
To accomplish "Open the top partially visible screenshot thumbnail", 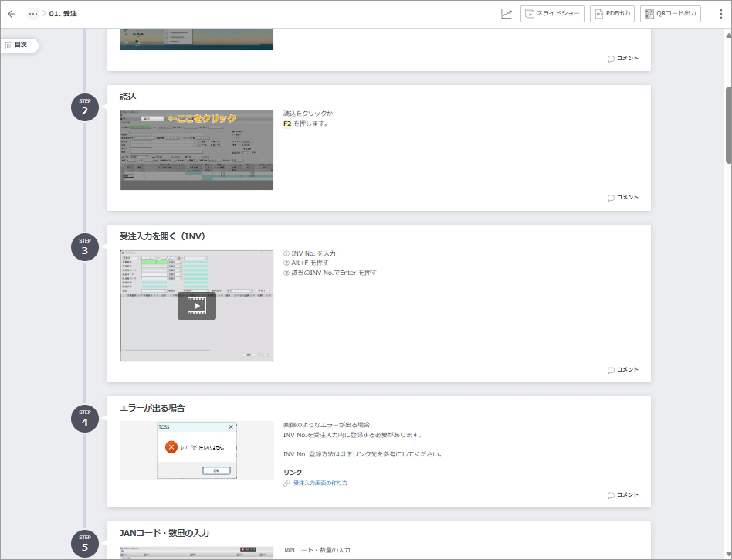I will [197, 39].
